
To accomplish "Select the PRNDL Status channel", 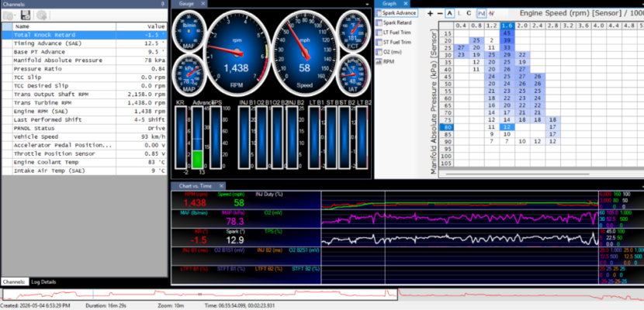I will (85, 129).
